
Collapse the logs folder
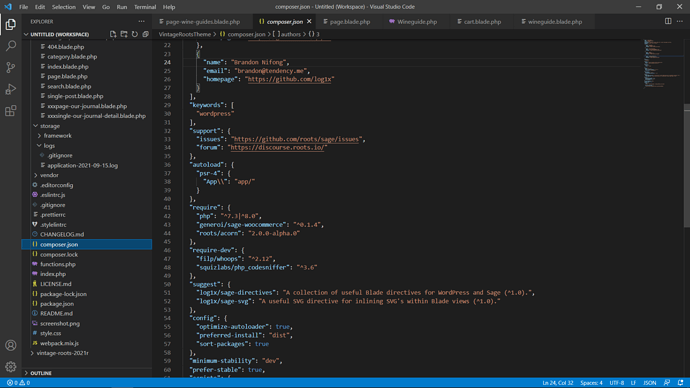(49, 146)
